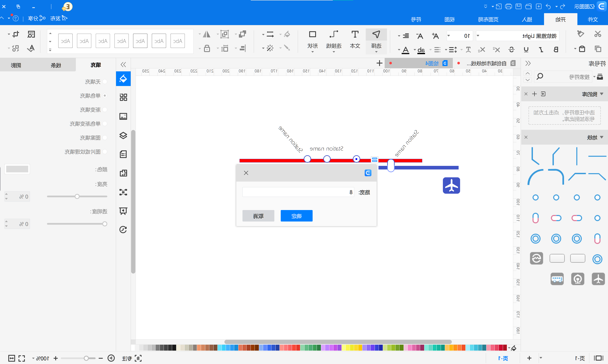Click the horizontal canvas scrollbar
The height and width of the screenshot is (364, 608).
[x=338, y=342]
